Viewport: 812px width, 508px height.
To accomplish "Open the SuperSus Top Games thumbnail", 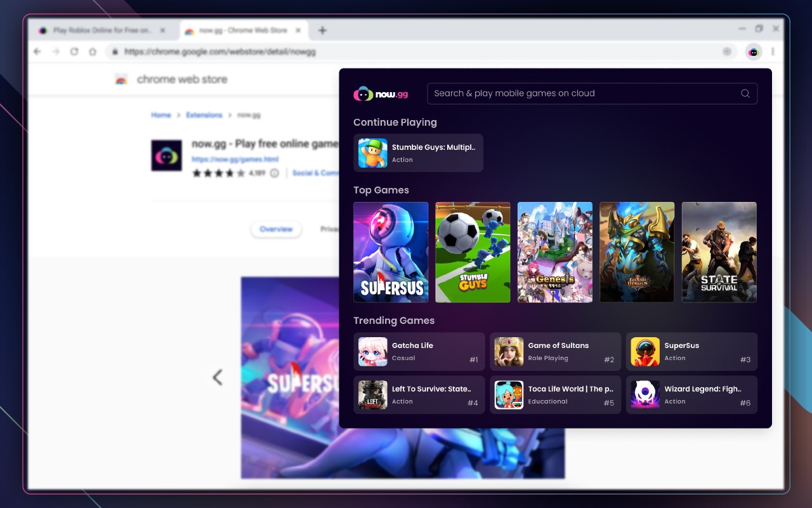I will [x=391, y=252].
